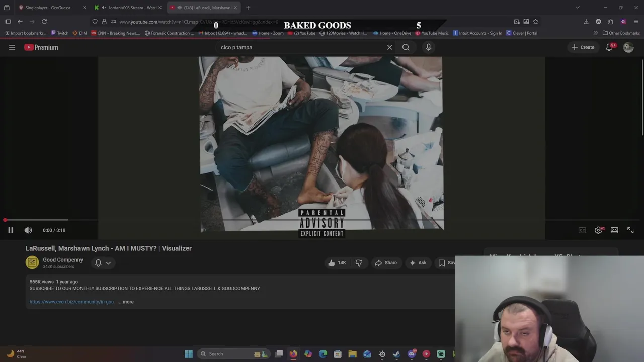Viewport: 644px width, 362px height.
Task: Go back in browser history
Action: pos(20,22)
